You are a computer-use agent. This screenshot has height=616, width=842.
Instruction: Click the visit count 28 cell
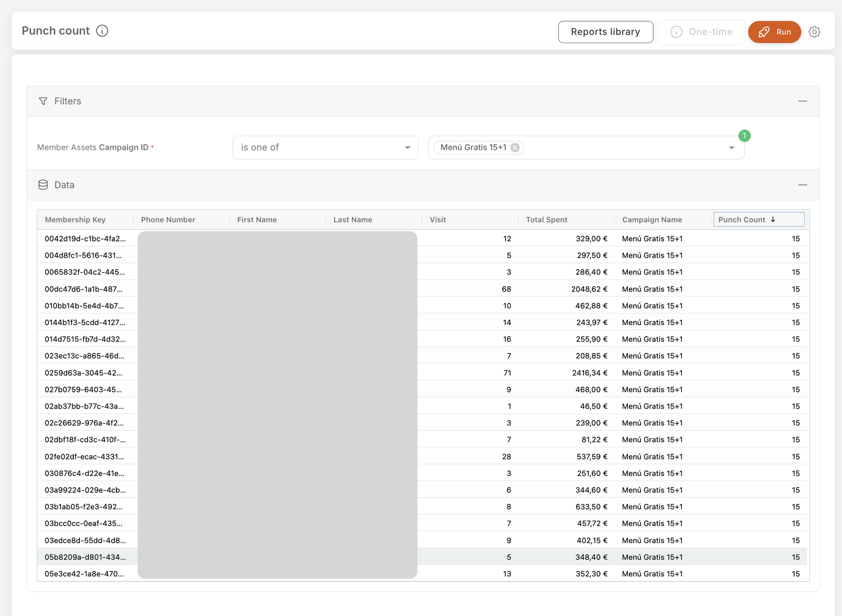506,457
